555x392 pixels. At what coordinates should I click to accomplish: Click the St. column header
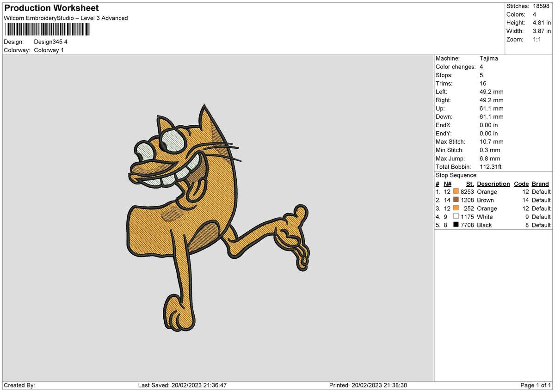(x=470, y=184)
